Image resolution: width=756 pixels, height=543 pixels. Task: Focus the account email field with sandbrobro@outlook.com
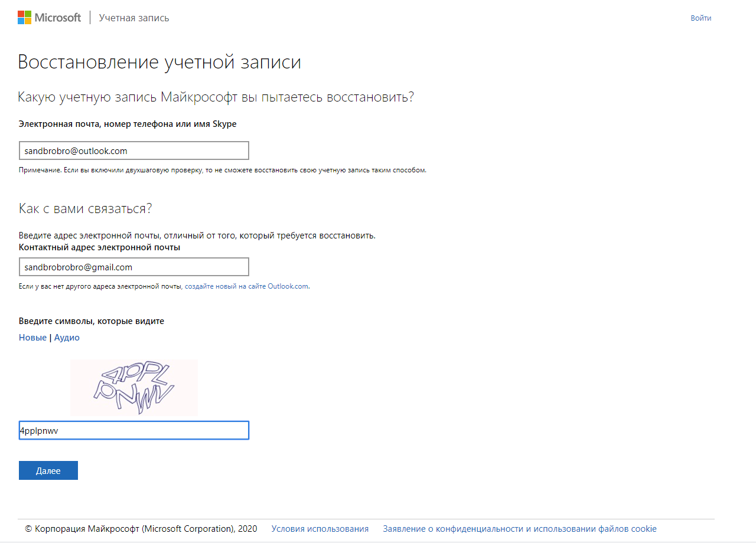click(133, 151)
